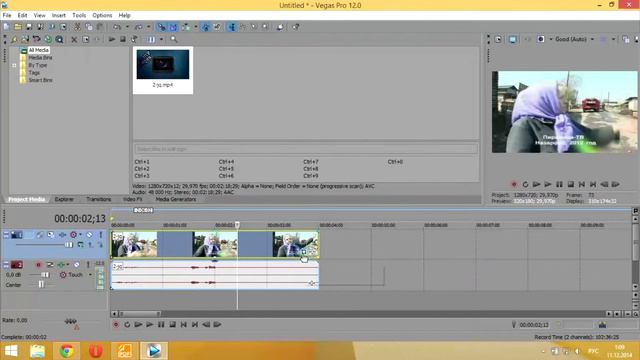This screenshot has height=360, width=640.
Task: Go to start in timeline transport
Action: pyautogui.click(x=184, y=324)
